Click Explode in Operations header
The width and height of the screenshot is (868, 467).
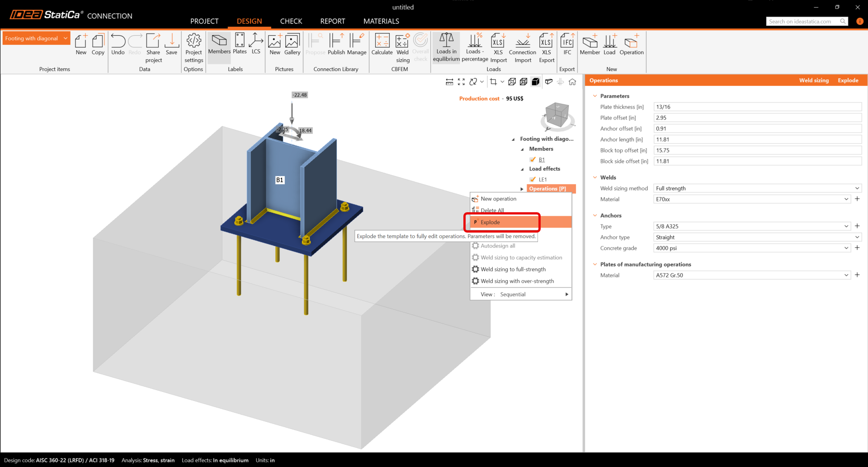point(848,81)
